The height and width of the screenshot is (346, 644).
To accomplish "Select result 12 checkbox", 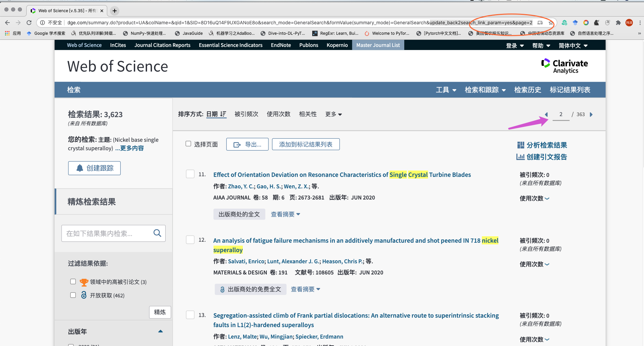I will click(x=190, y=240).
